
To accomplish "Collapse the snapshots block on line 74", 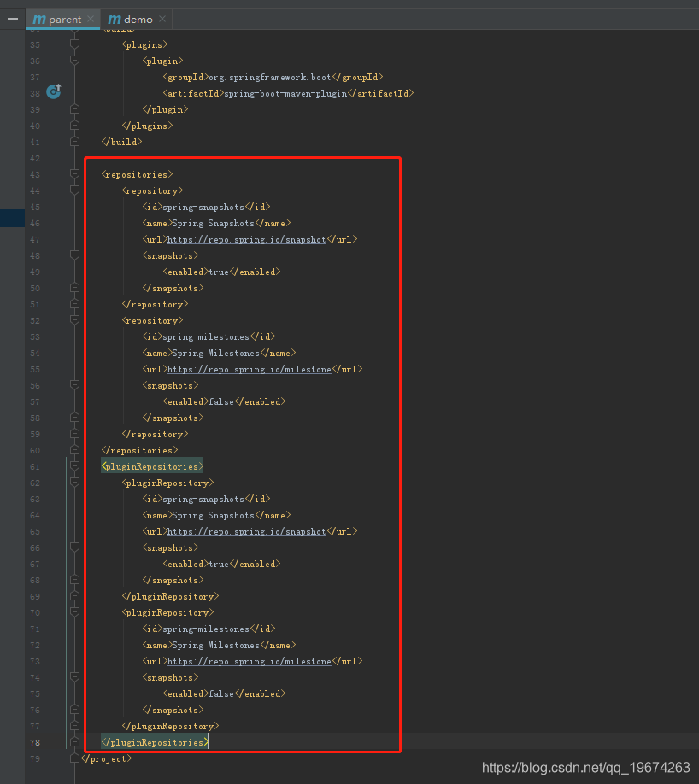I will pos(74,677).
